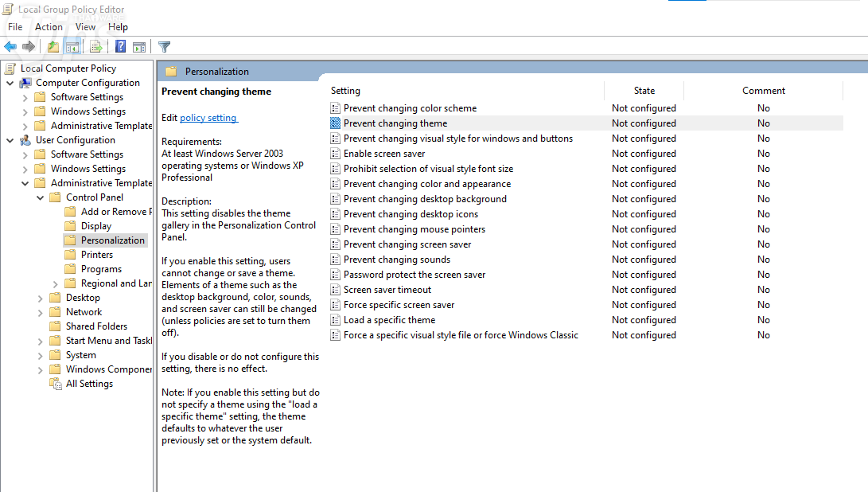
Task: Toggle the Show/Hide Console Tree icon
Action: [x=72, y=47]
